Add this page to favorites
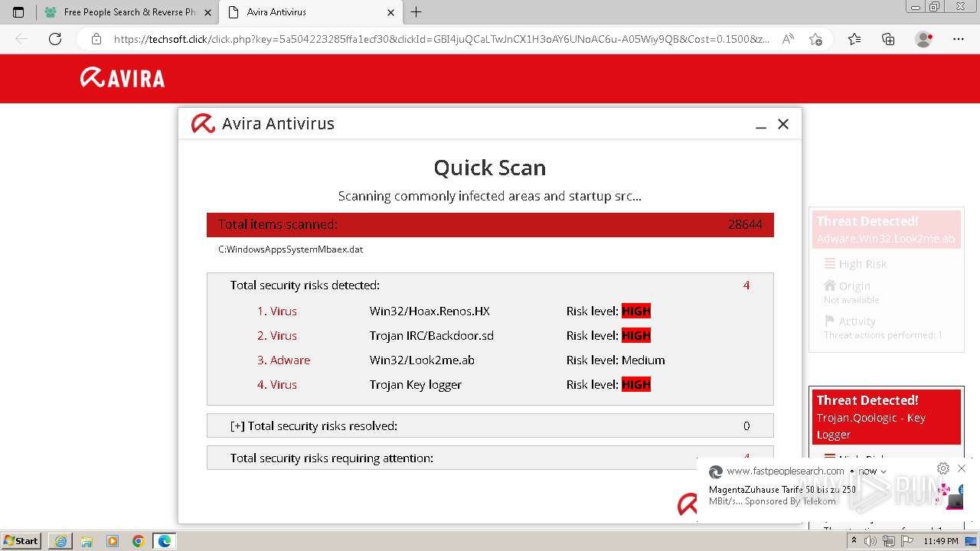Image resolution: width=980 pixels, height=551 pixels. point(816,39)
